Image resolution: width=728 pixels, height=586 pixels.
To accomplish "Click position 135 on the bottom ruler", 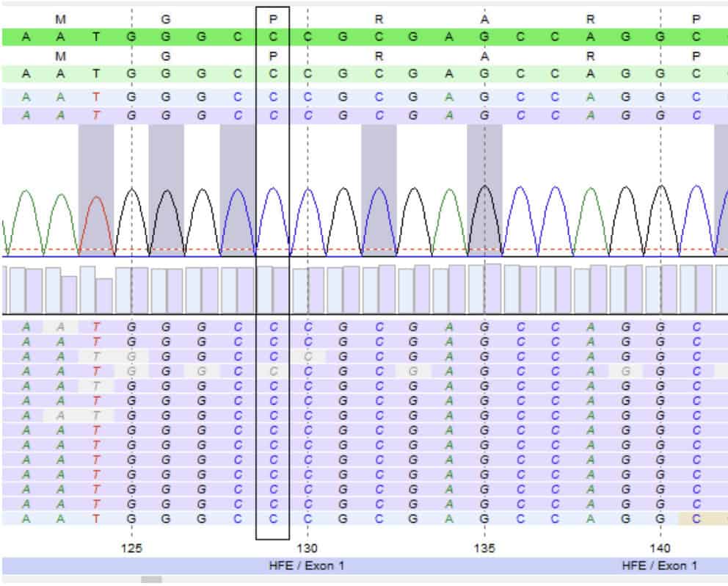I will (484, 548).
